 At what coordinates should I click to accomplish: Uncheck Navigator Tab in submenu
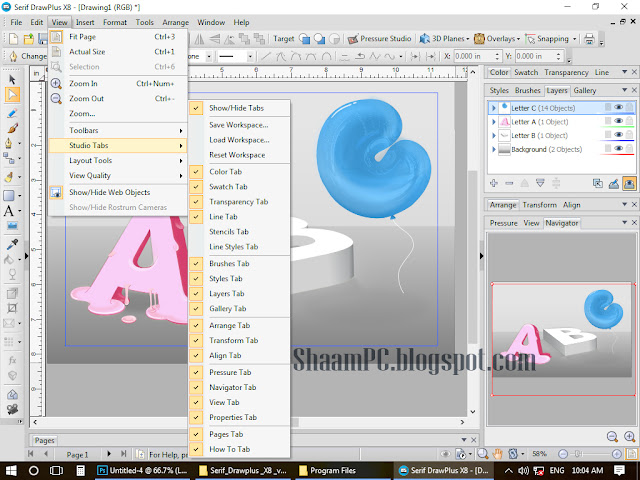239,387
